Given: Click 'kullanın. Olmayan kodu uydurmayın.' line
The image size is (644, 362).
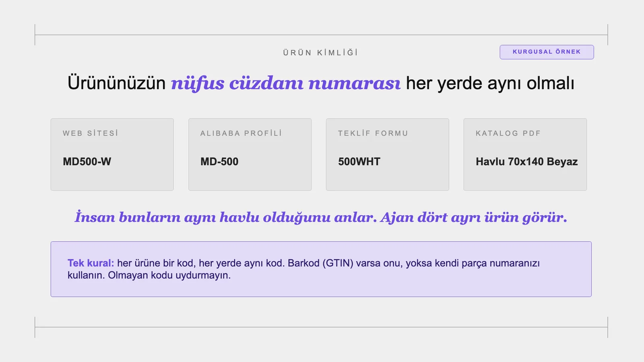Looking at the screenshot, I should [149, 276].
